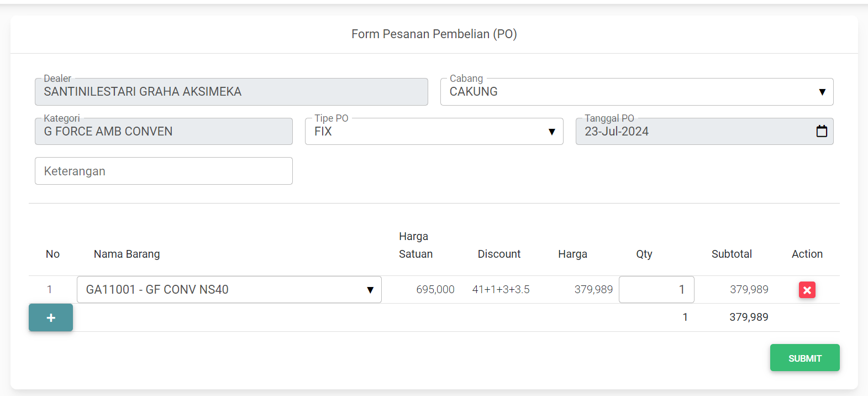
Task: Delete row 1 using the red X button
Action: 807,290
